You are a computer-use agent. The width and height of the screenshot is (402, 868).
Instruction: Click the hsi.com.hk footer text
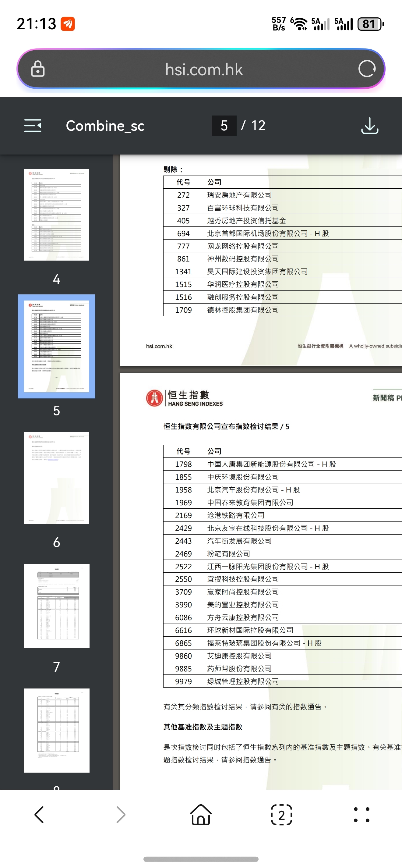pyautogui.click(x=159, y=346)
